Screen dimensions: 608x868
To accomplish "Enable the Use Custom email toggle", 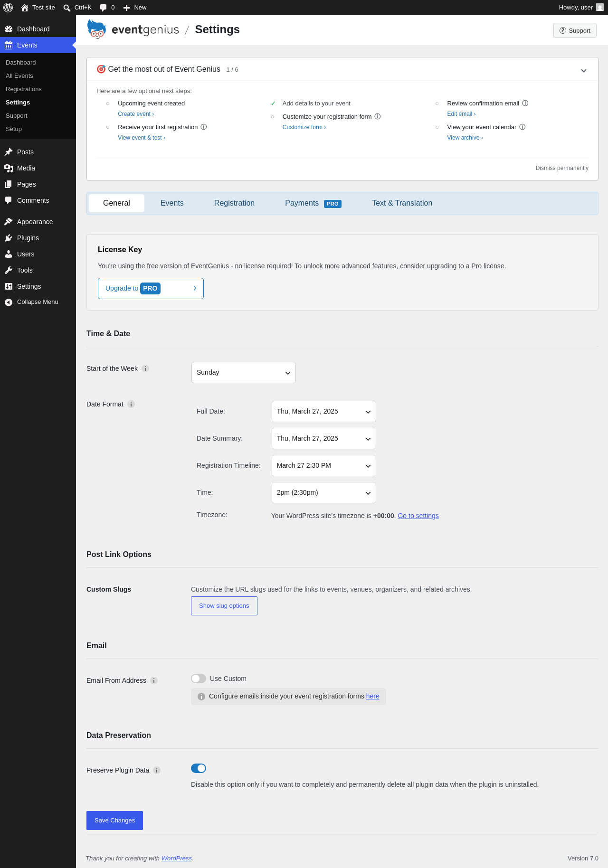I will click(x=199, y=679).
